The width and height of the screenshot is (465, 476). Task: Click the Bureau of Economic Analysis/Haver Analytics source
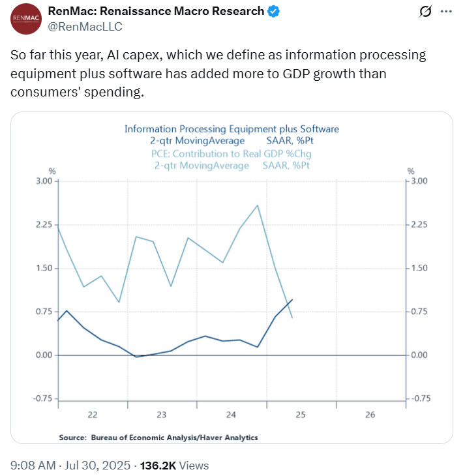(x=158, y=438)
